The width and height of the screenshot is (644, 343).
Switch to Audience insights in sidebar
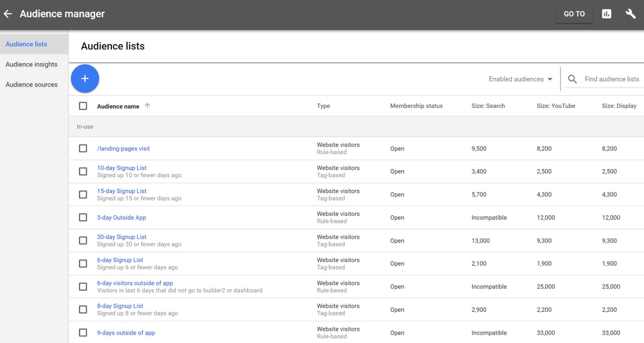tap(32, 64)
